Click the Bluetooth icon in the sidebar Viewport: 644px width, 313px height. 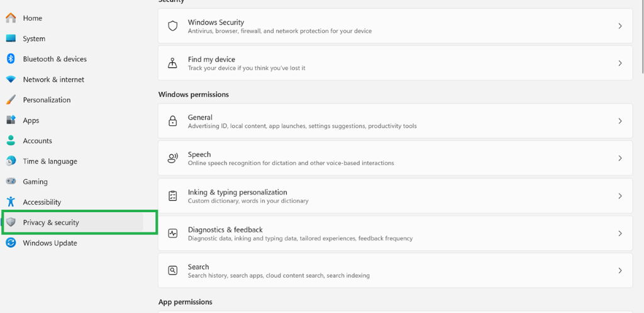(x=11, y=59)
